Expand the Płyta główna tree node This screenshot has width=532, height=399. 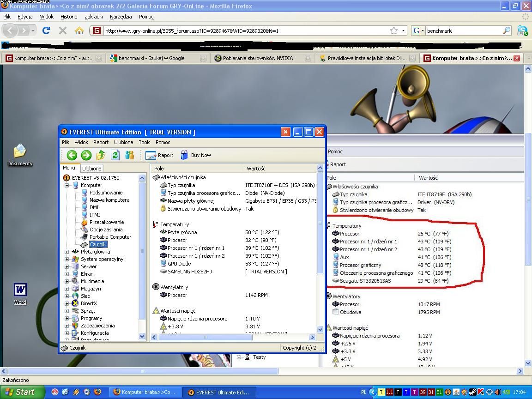click(x=67, y=252)
